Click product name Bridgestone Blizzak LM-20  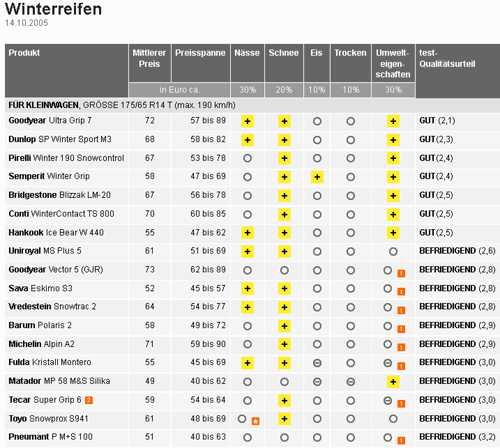pyautogui.click(x=60, y=195)
